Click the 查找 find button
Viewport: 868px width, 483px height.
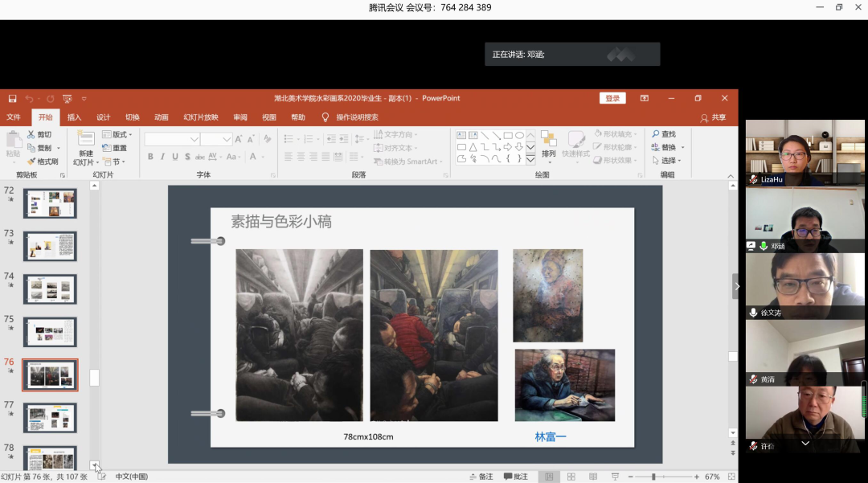click(x=664, y=134)
